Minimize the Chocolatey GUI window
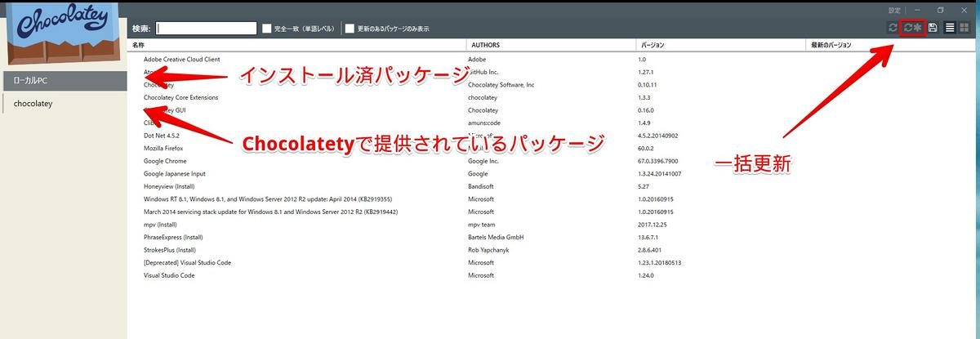The width and height of the screenshot is (980, 339). [919, 10]
